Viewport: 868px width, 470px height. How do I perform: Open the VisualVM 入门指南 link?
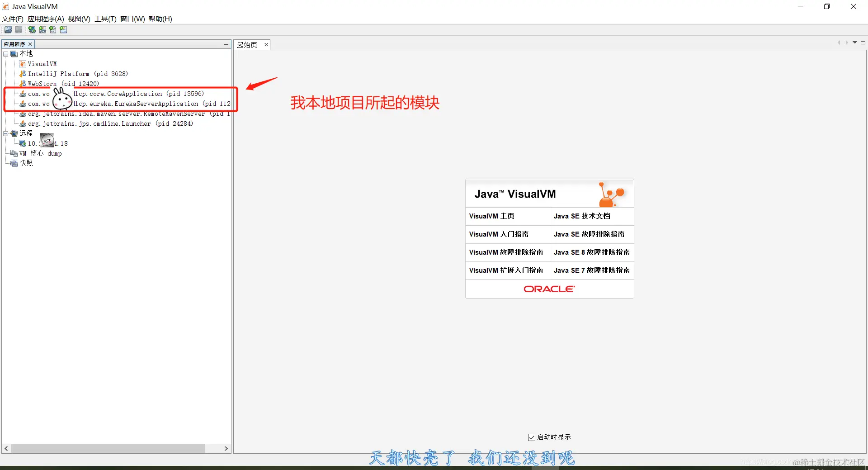tap(499, 234)
